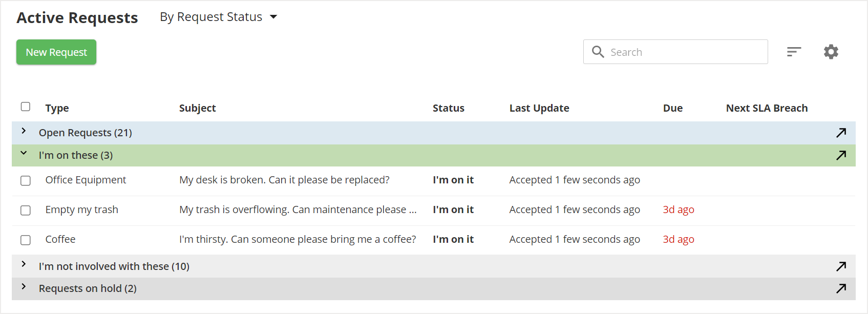Open Requests on hold arrow icon
This screenshot has width=868, height=314.
pyautogui.click(x=841, y=288)
